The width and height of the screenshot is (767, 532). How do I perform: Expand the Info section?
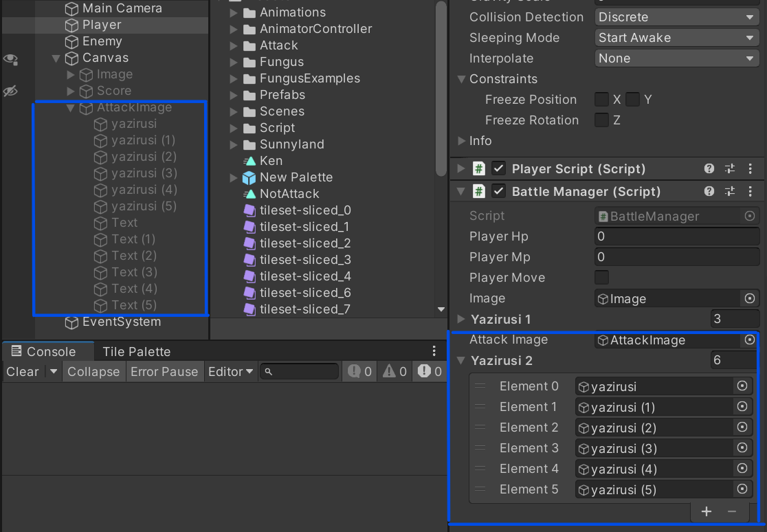[462, 141]
